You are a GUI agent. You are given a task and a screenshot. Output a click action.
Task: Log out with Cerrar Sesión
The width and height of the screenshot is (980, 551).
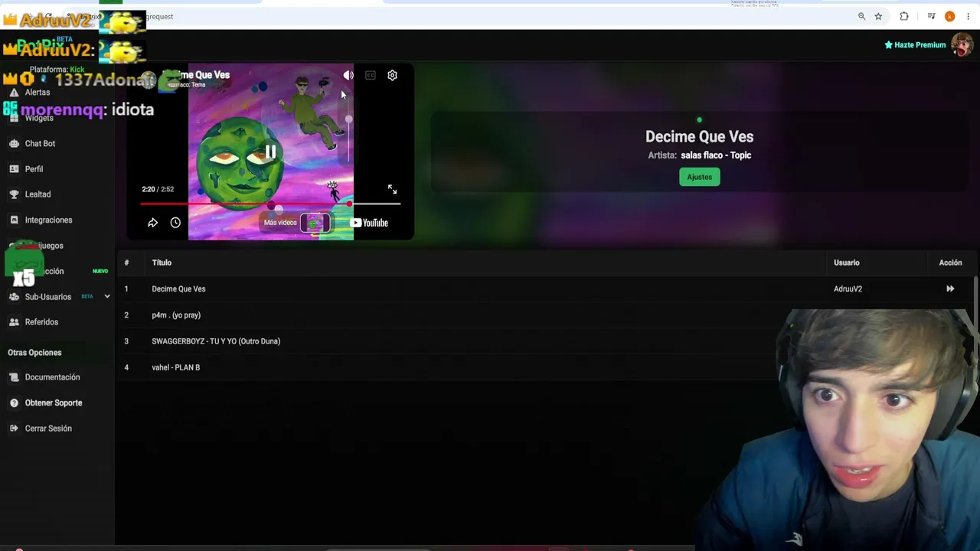coord(48,429)
